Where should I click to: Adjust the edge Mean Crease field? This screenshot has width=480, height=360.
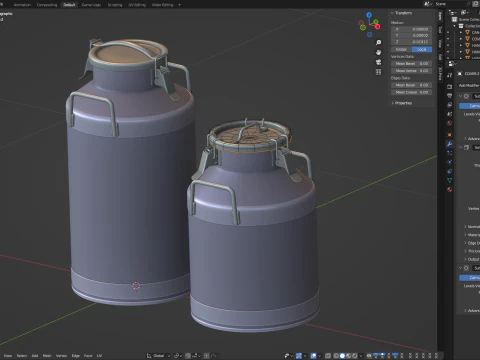[x=412, y=92]
